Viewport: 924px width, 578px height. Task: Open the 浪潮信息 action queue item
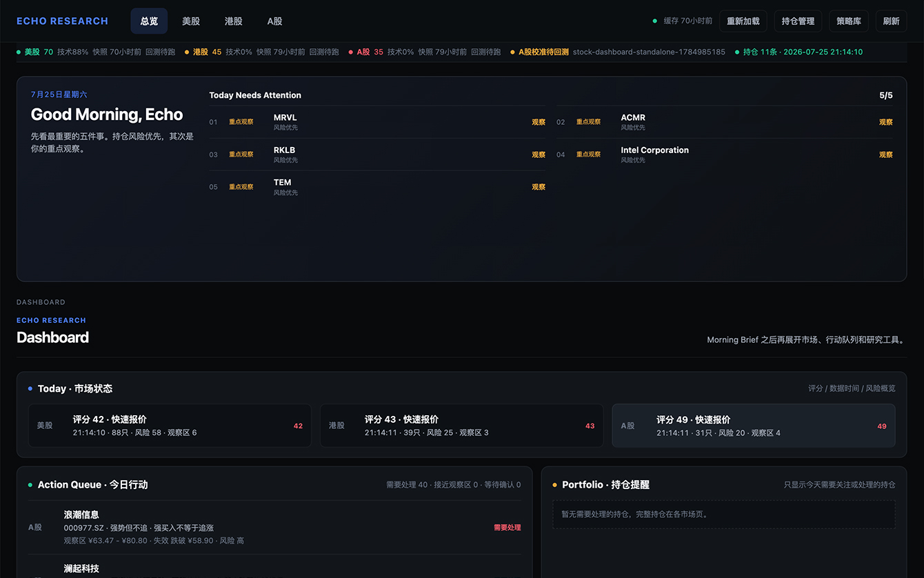click(x=274, y=528)
